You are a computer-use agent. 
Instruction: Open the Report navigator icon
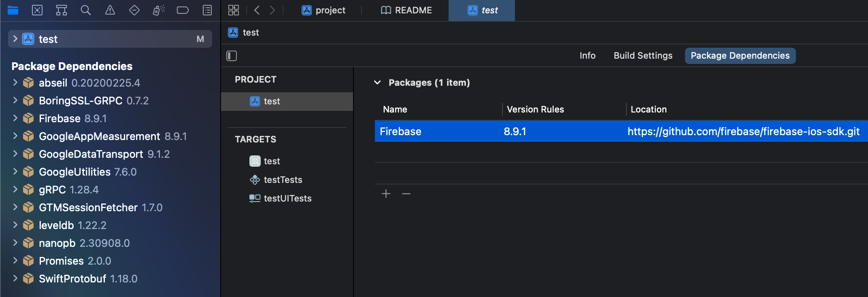[207, 10]
